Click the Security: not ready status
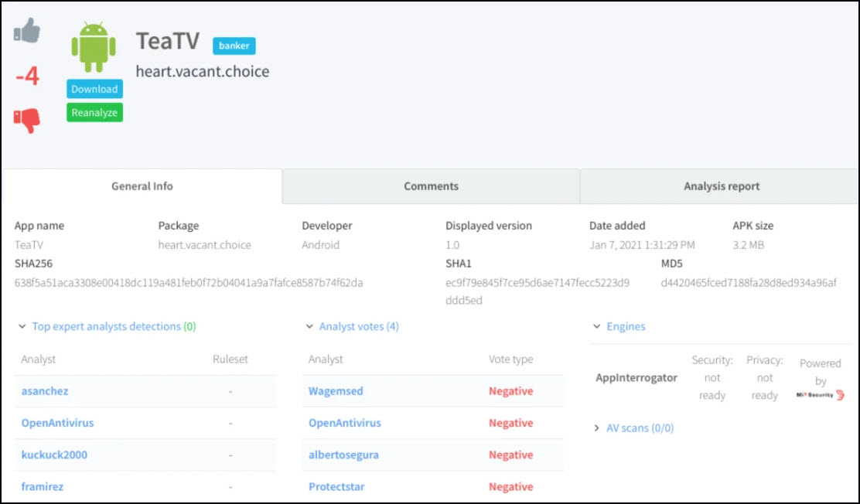 coord(712,378)
